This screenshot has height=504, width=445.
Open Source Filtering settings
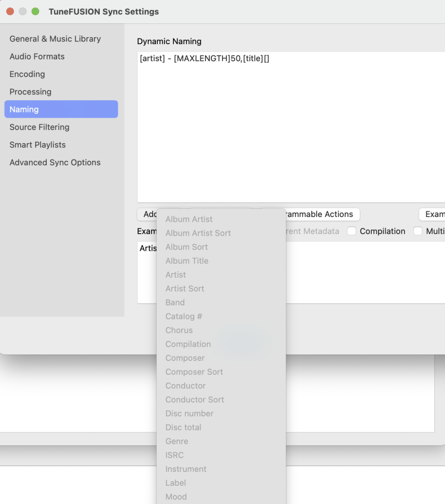(61, 127)
